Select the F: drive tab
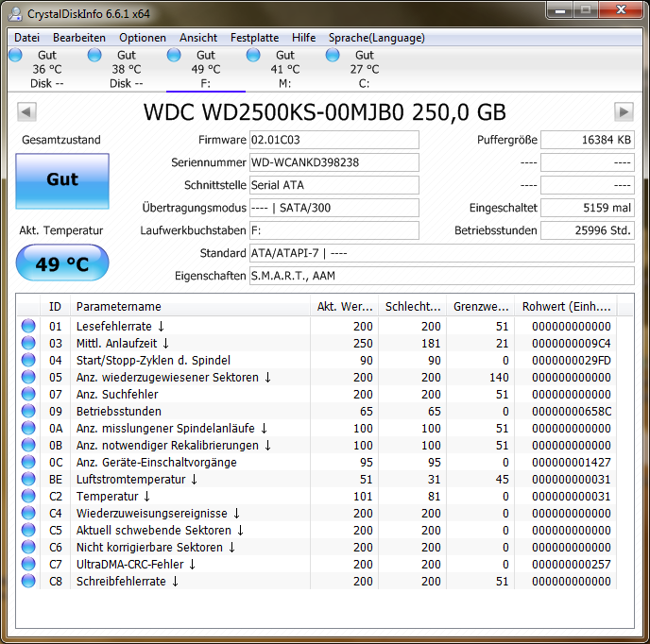 [206, 69]
